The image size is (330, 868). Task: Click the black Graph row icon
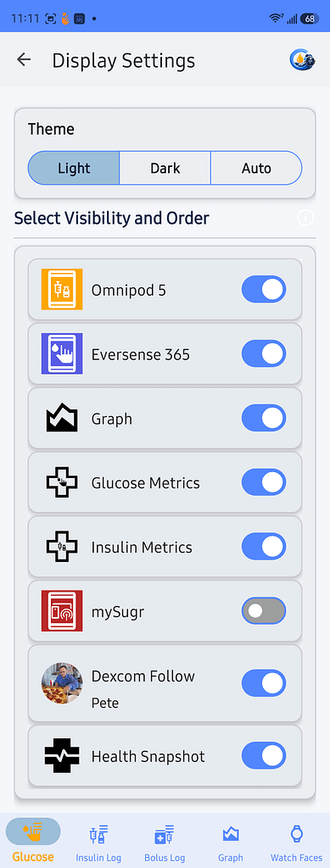coord(62,418)
